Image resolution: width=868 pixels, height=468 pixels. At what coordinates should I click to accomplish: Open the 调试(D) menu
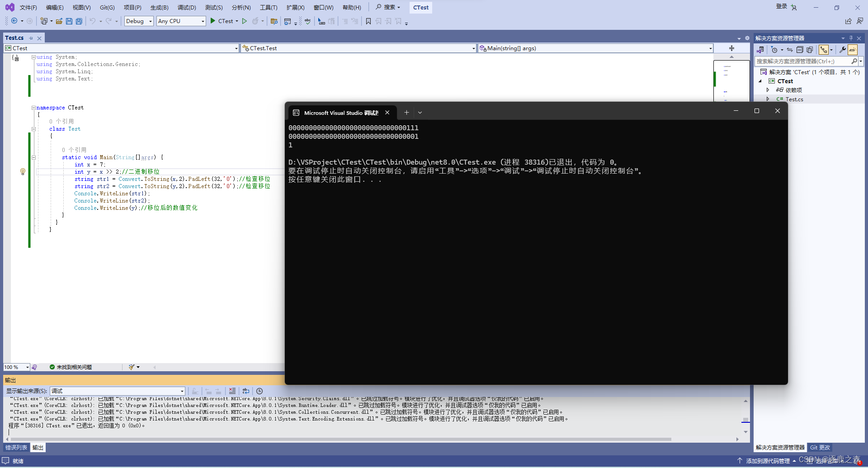tap(187, 7)
